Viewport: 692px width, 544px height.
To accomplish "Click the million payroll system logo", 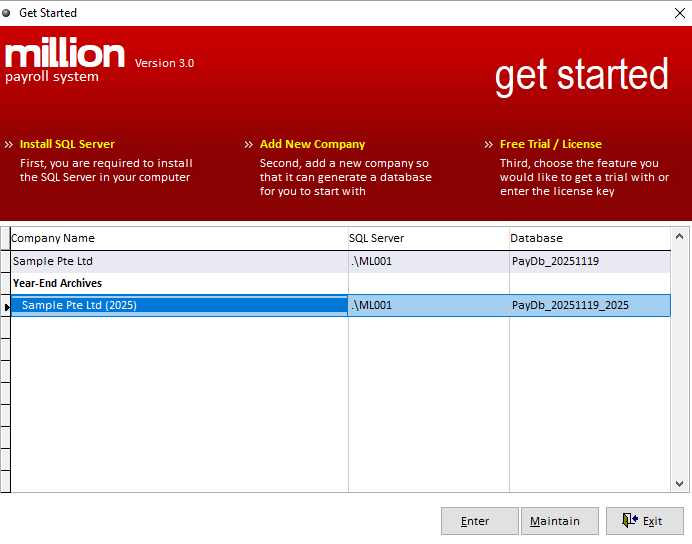I will coord(64,60).
